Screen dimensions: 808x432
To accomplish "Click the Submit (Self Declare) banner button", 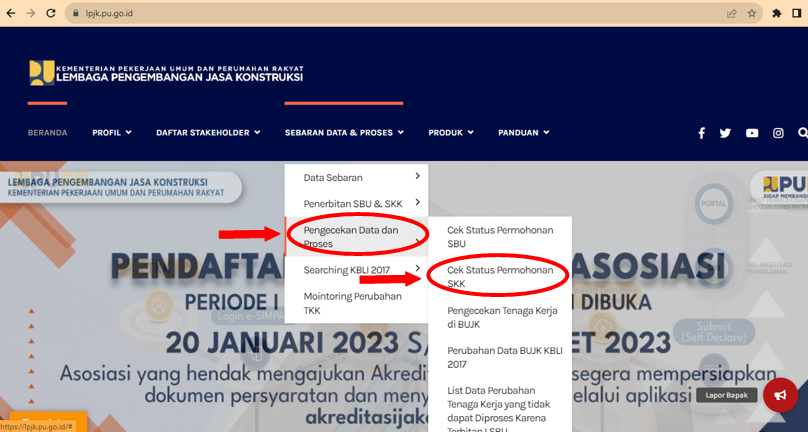I will point(714,332).
